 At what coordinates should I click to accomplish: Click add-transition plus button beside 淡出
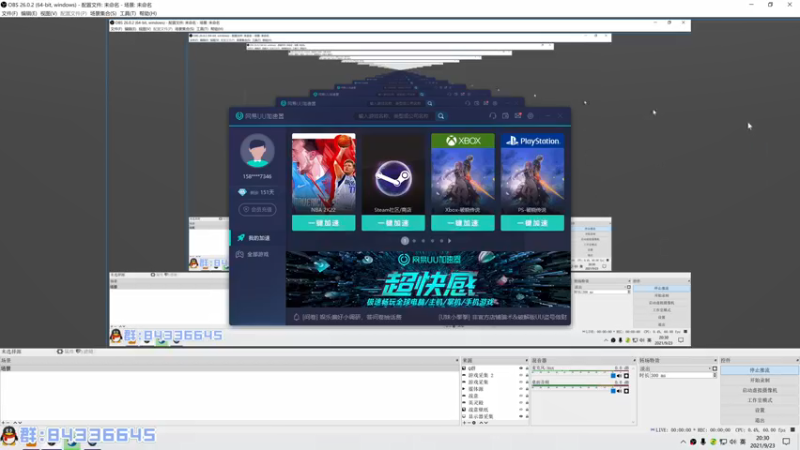pyautogui.click(x=715, y=368)
